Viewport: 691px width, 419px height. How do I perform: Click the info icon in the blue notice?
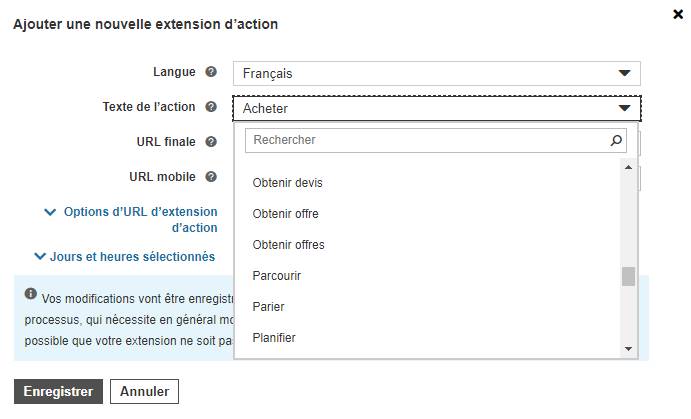(30, 293)
